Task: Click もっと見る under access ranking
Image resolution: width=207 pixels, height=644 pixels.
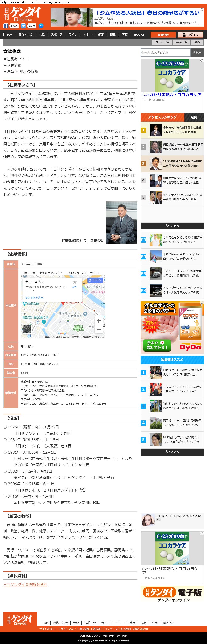Action: [x=172, y=226]
